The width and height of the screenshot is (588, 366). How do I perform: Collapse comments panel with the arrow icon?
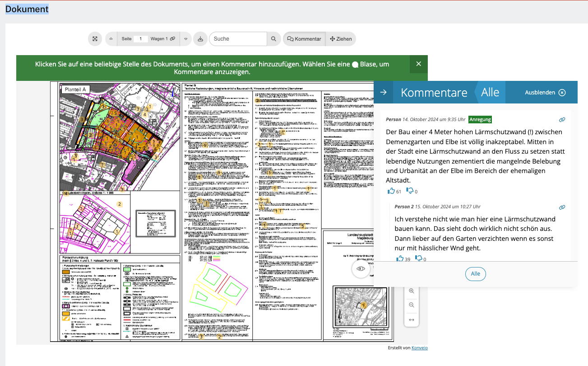click(x=383, y=93)
